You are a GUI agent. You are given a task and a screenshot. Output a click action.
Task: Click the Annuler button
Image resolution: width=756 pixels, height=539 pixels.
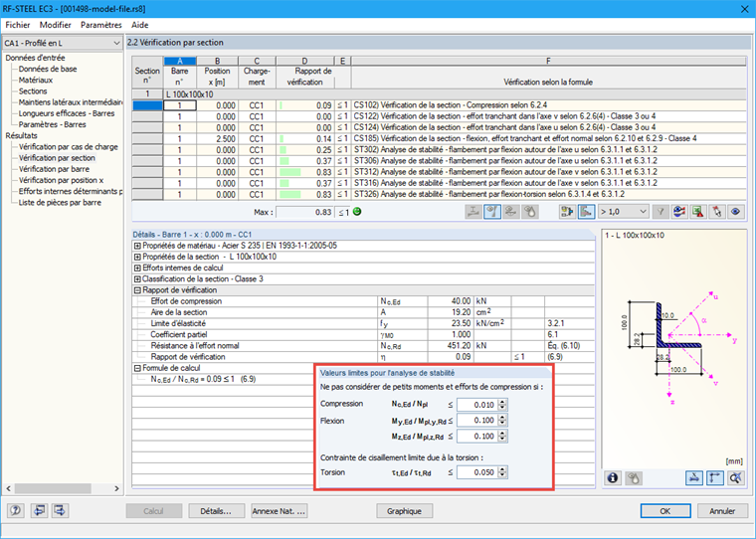tap(722, 511)
